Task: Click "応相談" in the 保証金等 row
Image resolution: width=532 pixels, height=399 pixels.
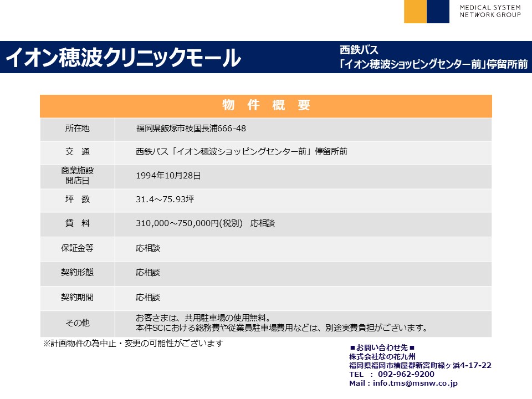Action: pos(148,248)
